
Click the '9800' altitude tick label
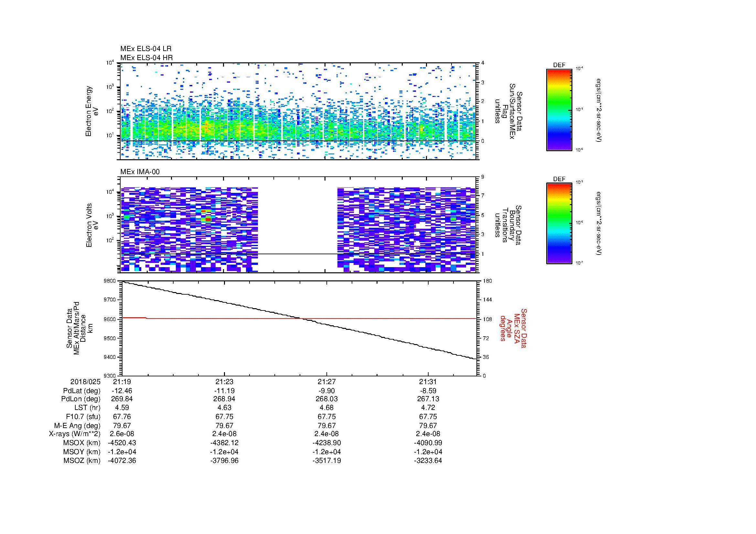[x=110, y=281]
